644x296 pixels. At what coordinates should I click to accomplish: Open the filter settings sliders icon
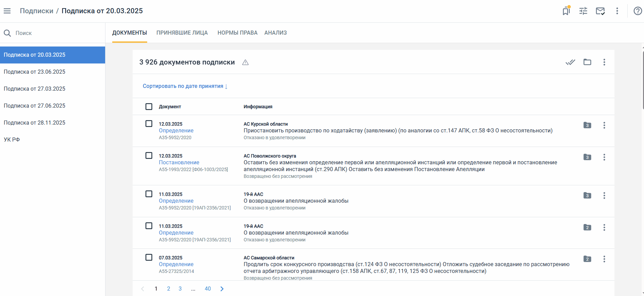point(583,11)
